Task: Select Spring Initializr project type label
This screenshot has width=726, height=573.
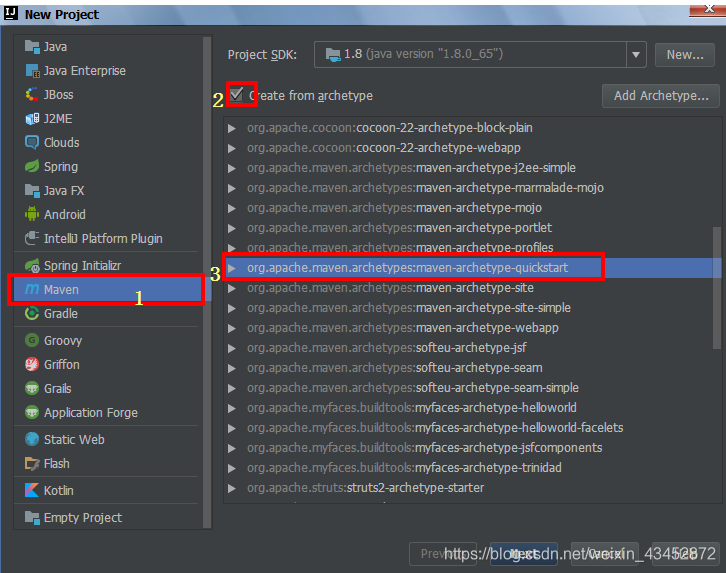Action: (x=82, y=266)
